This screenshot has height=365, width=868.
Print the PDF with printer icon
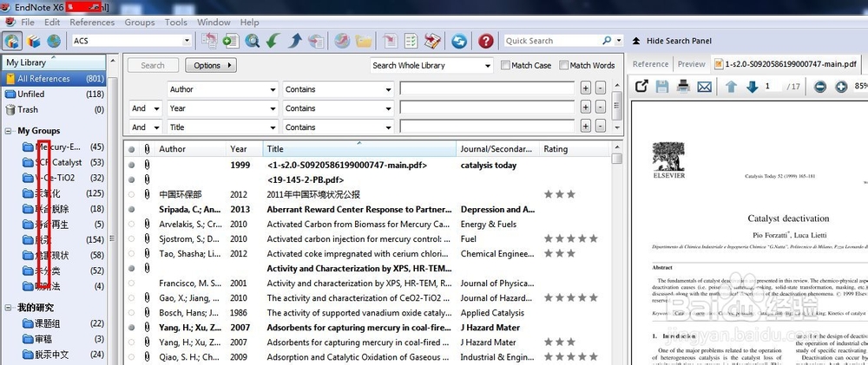(683, 87)
